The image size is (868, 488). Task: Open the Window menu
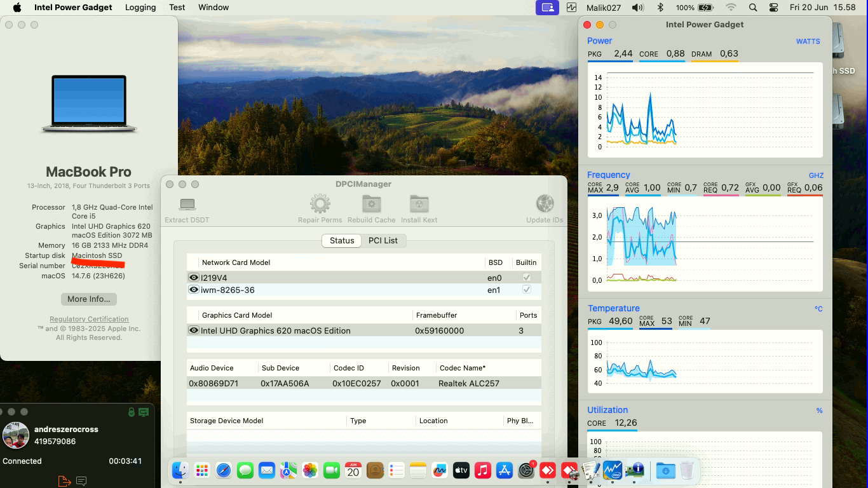point(213,8)
